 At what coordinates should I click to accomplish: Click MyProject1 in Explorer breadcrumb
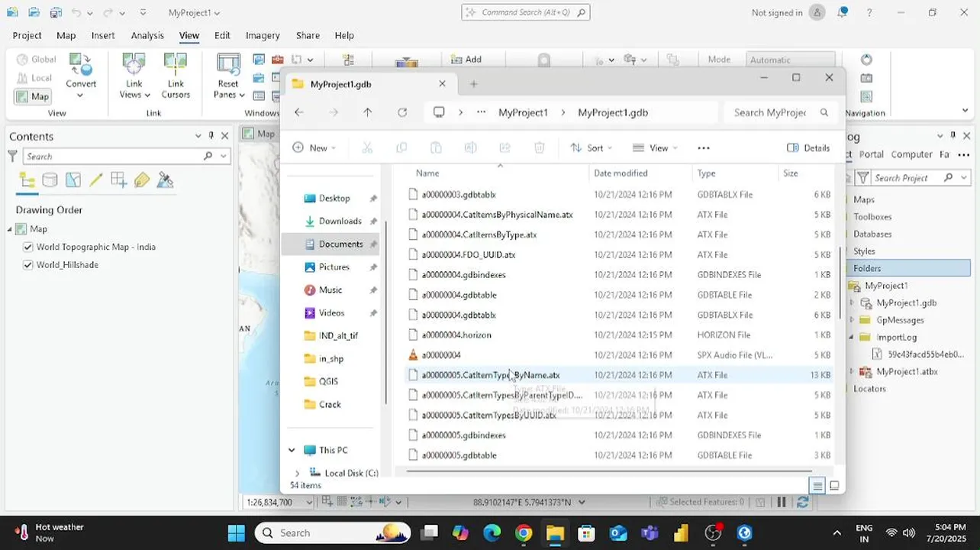click(523, 112)
